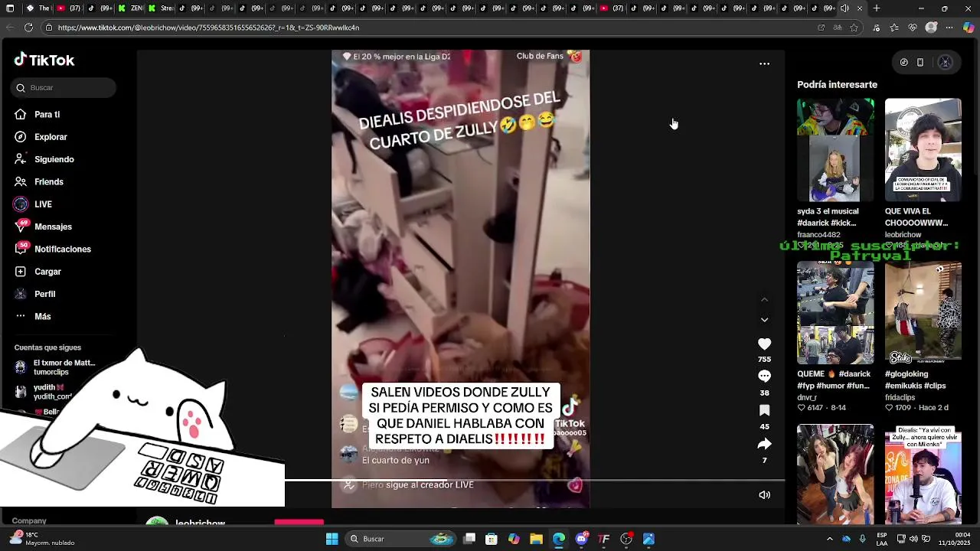This screenshot has width=980, height=551.
Task: Open Discord from taskbar
Action: [x=581, y=539]
